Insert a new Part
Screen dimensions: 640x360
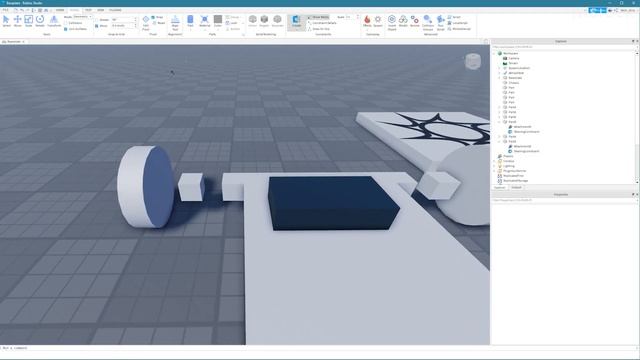tap(190, 22)
